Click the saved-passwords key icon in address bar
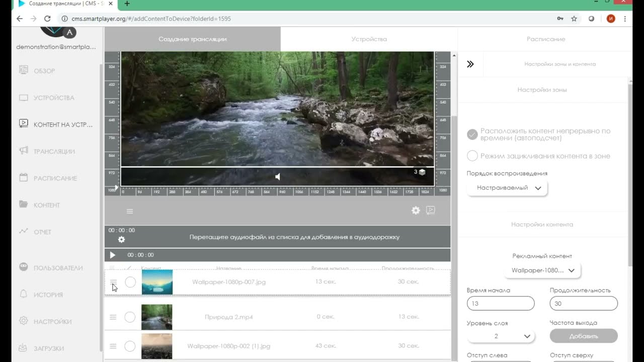This screenshot has width=644, height=362. 560,19
